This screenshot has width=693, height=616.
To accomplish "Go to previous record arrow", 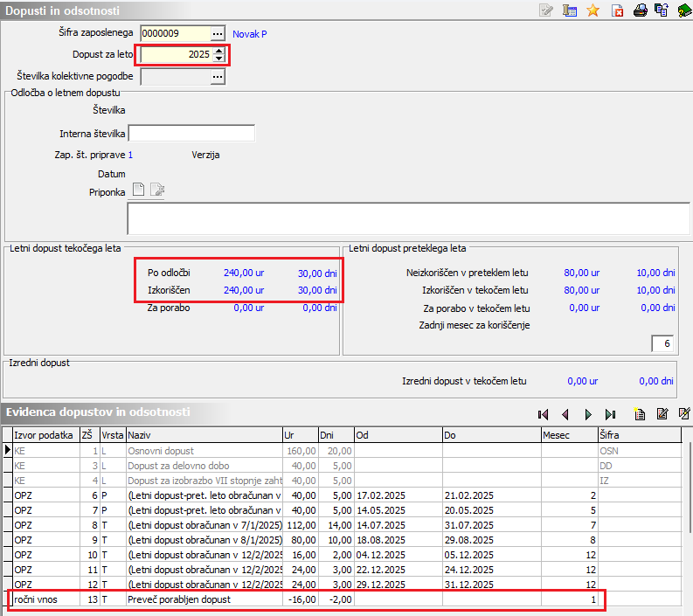I will click(565, 414).
